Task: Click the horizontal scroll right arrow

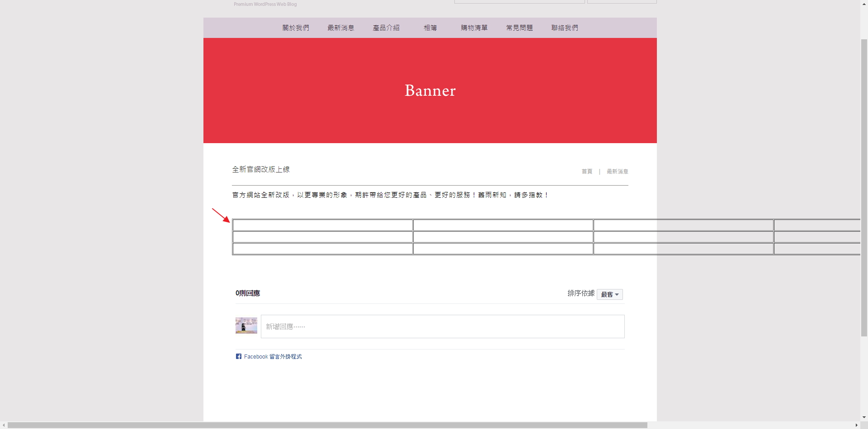Action: (856, 425)
